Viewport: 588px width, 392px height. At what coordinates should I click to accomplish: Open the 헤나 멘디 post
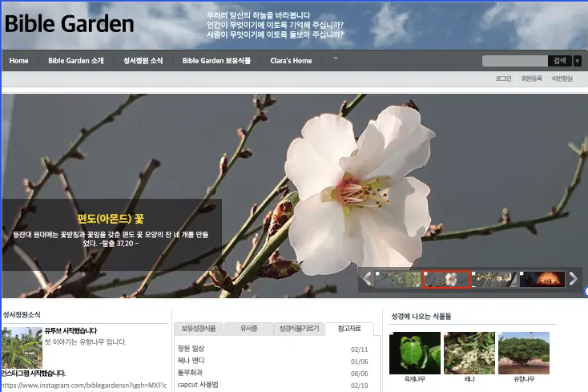191,361
